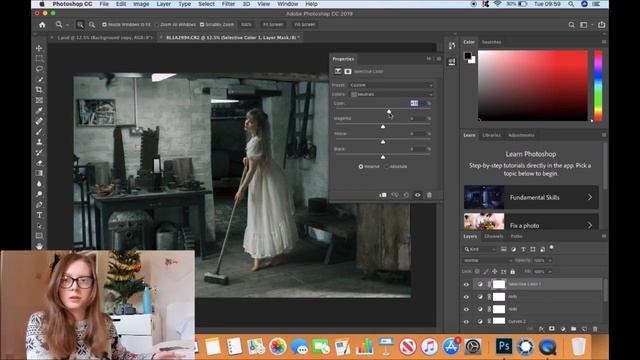Image resolution: width=640 pixels, height=360 pixels.
Task: Go to the Home screen icon
Action: coord(42,24)
